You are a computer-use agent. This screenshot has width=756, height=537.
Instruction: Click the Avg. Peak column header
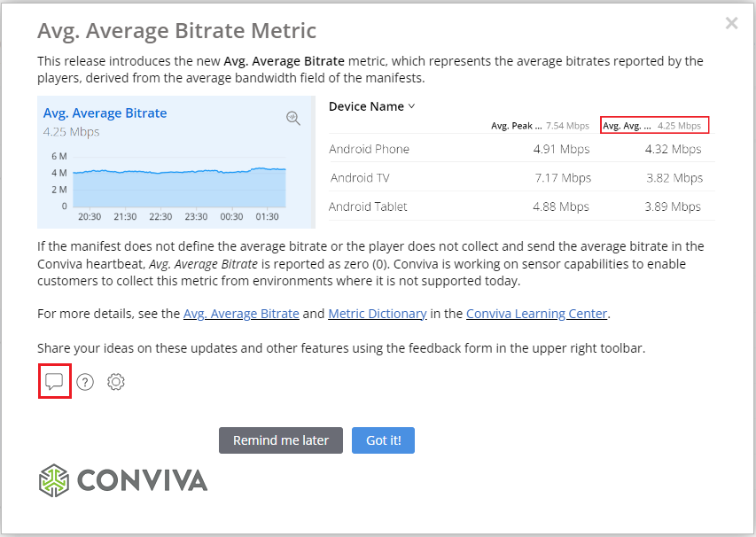point(540,126)
